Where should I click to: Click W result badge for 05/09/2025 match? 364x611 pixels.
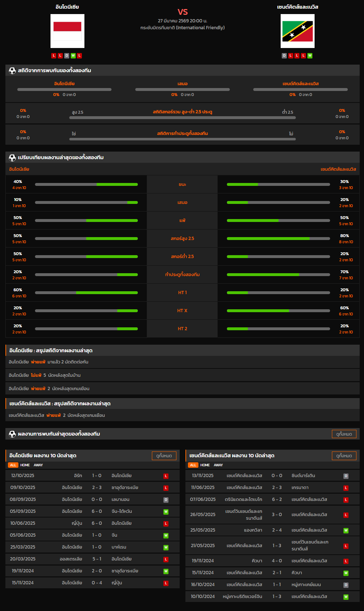(x=166, y=512)
